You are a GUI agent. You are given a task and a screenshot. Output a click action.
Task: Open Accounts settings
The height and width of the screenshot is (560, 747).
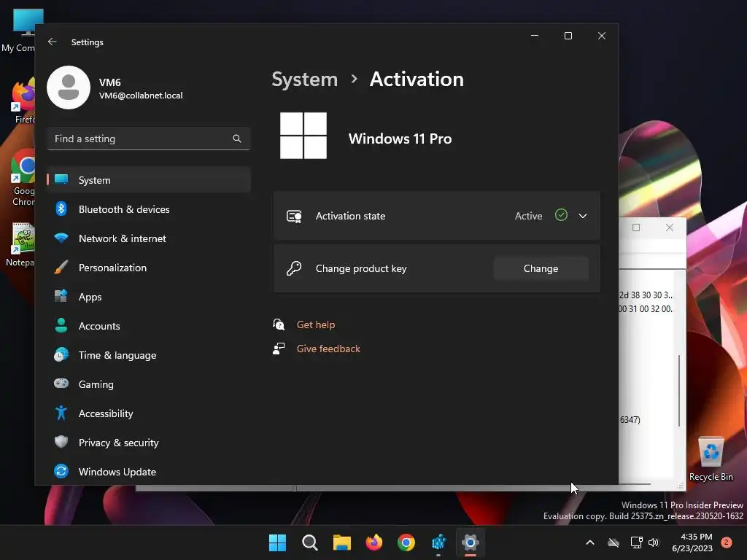pos(149,326)
